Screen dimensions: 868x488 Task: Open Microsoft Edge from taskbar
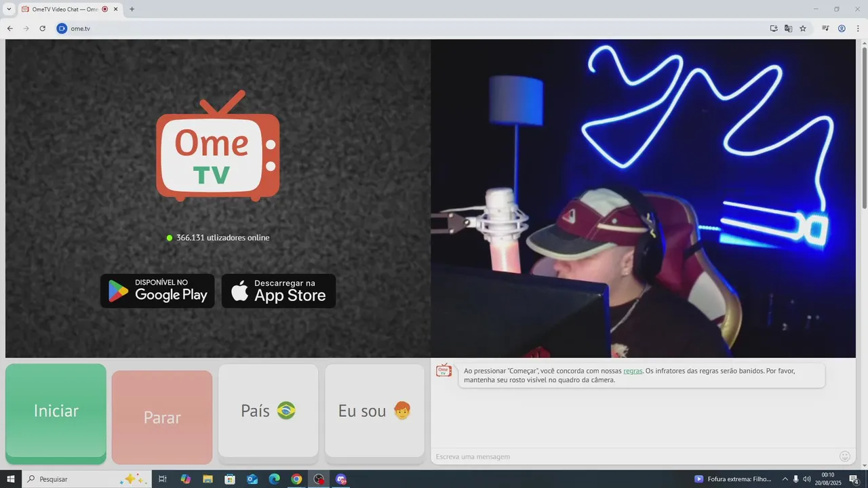[x=274, y=479]
